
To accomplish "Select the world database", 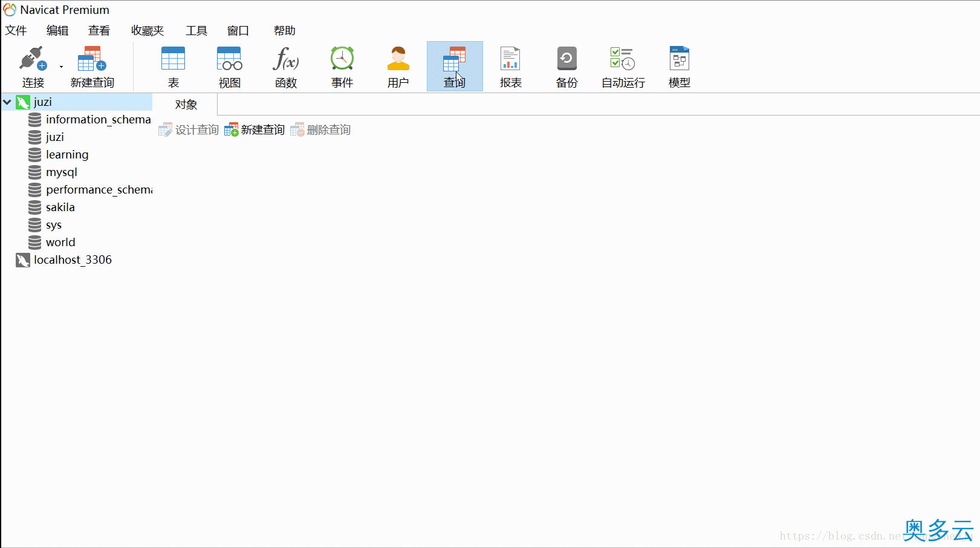I will 60,242.
